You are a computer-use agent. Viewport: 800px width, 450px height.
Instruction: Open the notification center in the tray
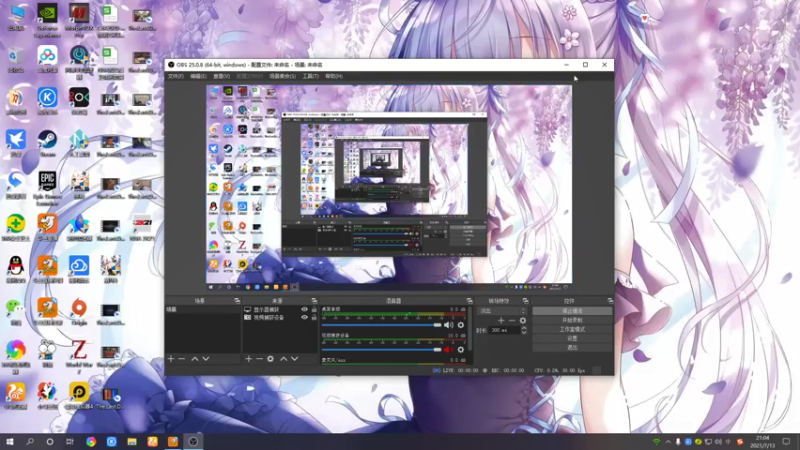[x=786, y=441]
